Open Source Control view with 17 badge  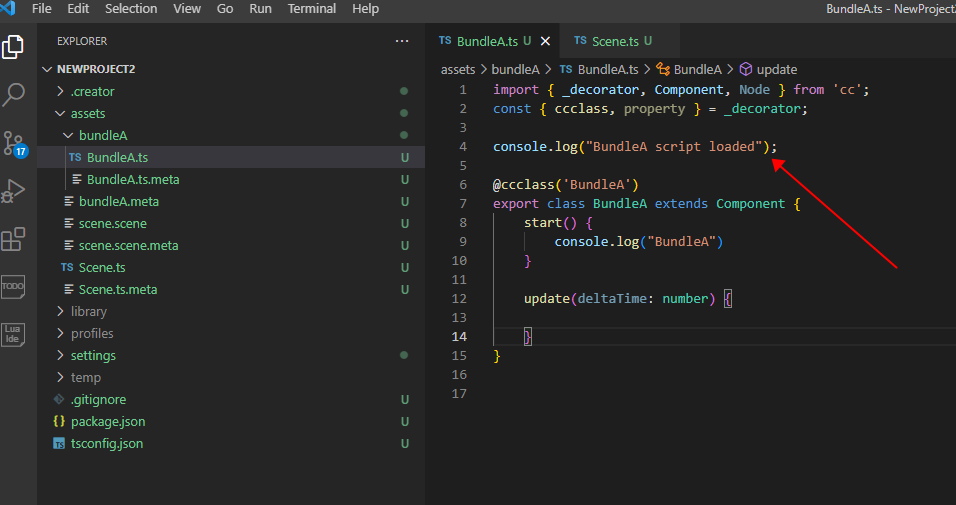tap(14, 142)
